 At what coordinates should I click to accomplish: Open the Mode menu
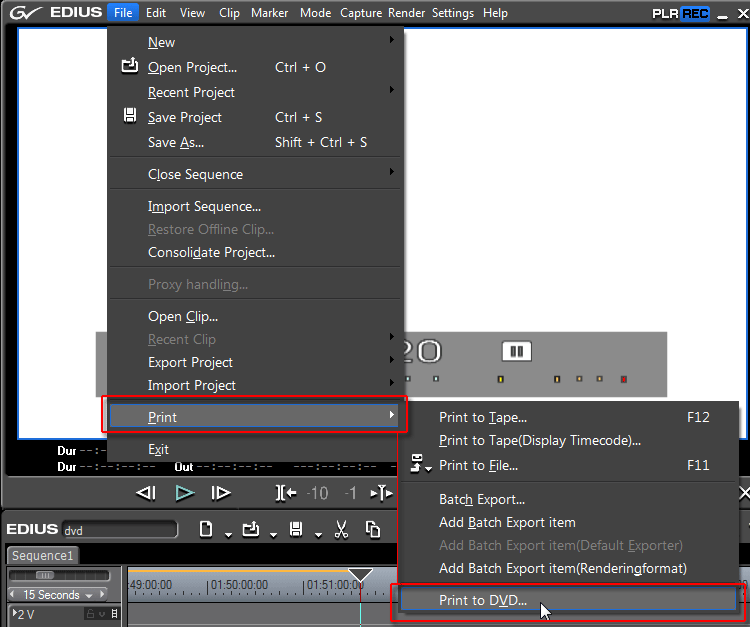coord(315,13)
